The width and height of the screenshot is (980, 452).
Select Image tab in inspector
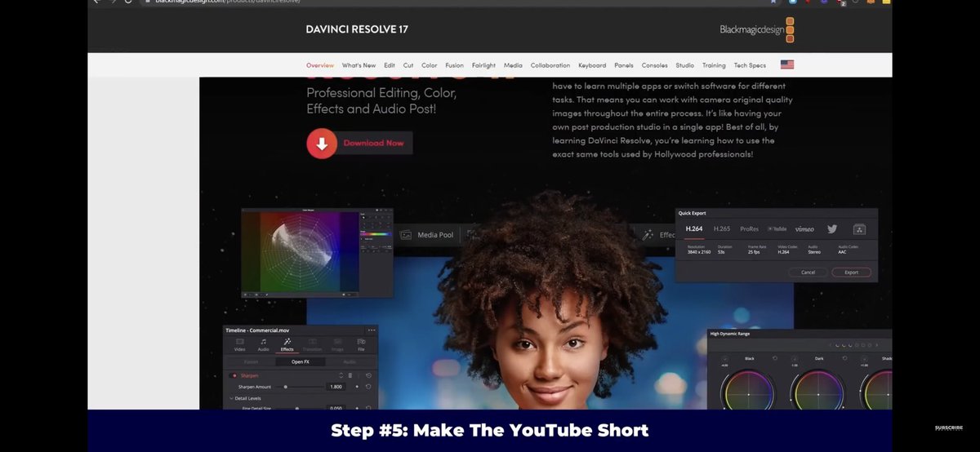pos(337,344)
